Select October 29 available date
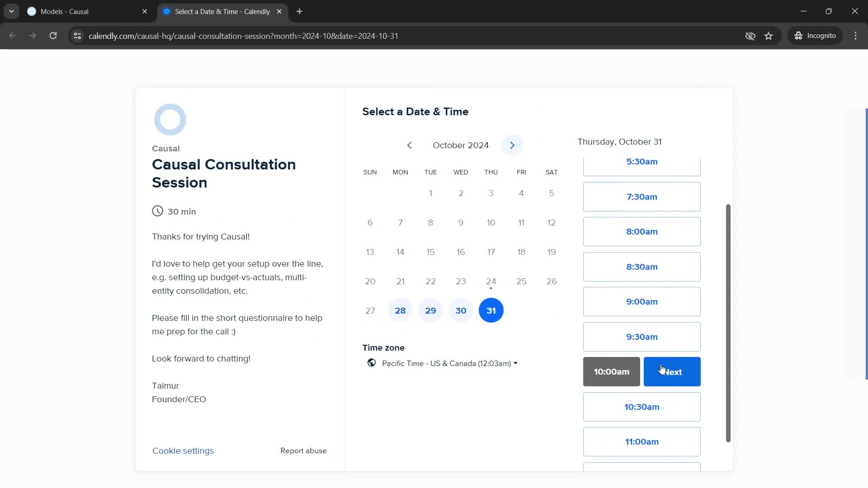 tap(430, 310)
